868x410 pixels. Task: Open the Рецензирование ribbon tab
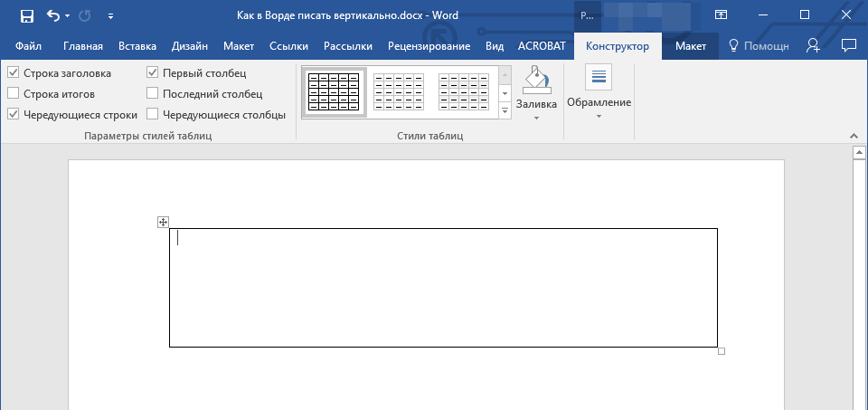(429, 46)
